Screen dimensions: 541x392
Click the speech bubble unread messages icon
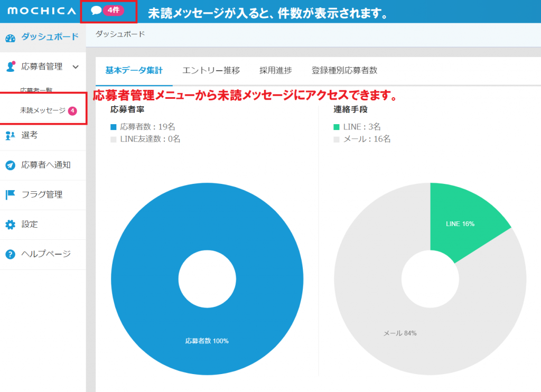[96, 11]
